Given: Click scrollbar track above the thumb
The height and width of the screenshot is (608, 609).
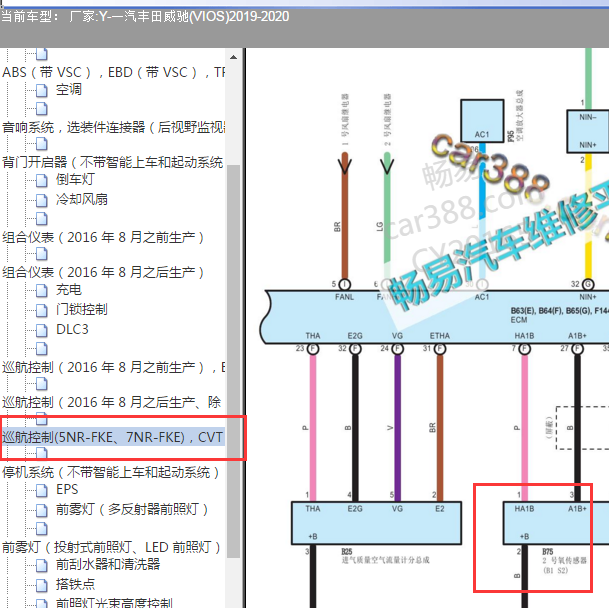Looking at the screenshot, I should (x=233, y=114).
